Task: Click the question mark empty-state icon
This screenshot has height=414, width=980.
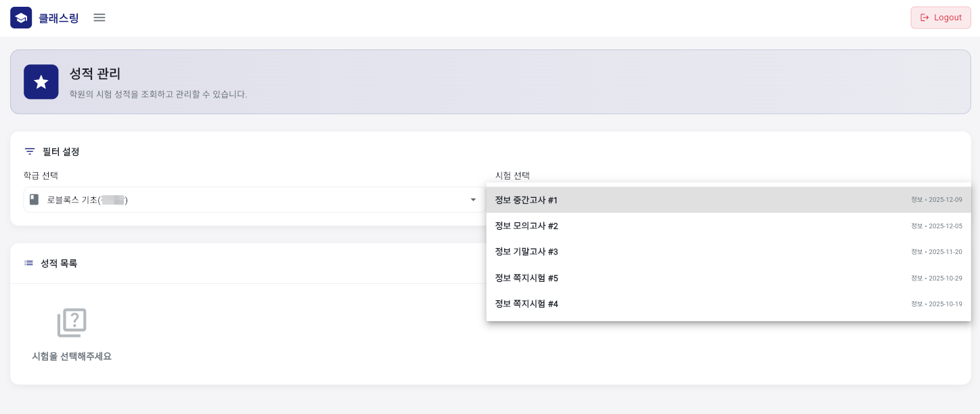Action: point(72,323)
